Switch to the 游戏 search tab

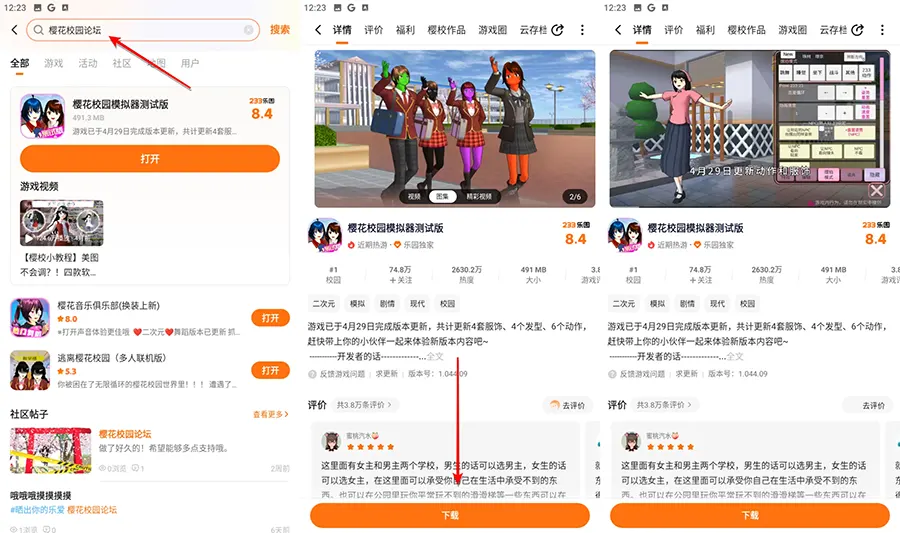(53, 63)
